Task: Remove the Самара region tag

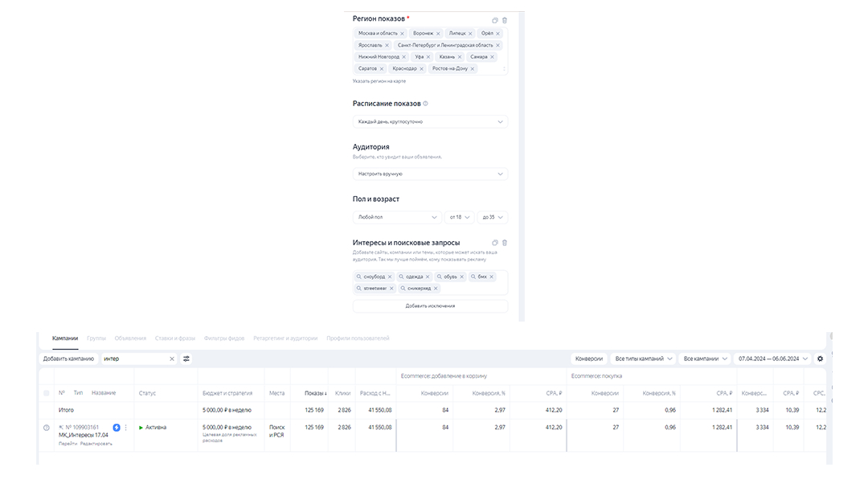Action: 492,57
